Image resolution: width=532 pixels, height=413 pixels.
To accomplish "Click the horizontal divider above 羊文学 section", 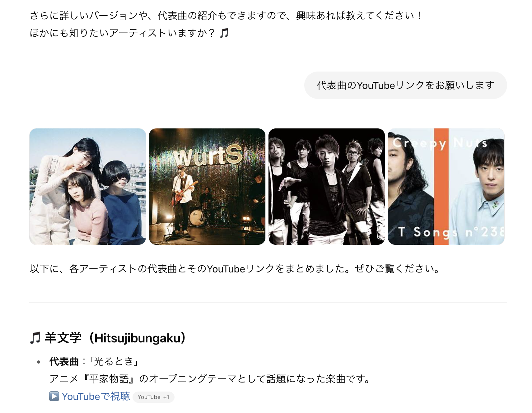I will point(268,302).
